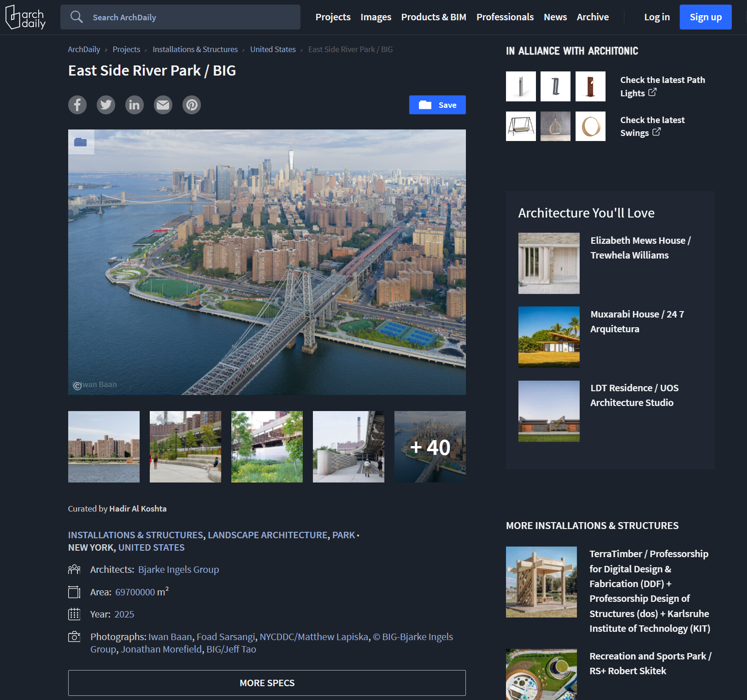Open the walkway under bridge thumbnail
Image resolution: width=747 pixels, height=700 pixels.
tap(348, 447)
